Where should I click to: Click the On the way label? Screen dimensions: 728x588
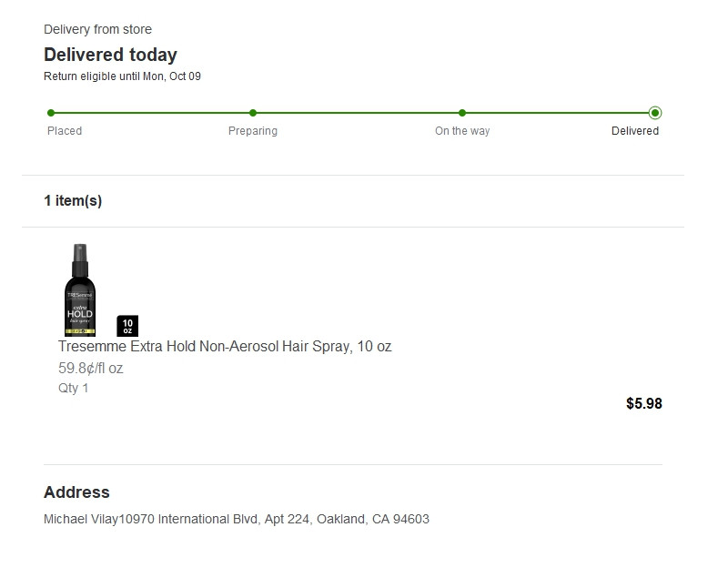point(462,131)
